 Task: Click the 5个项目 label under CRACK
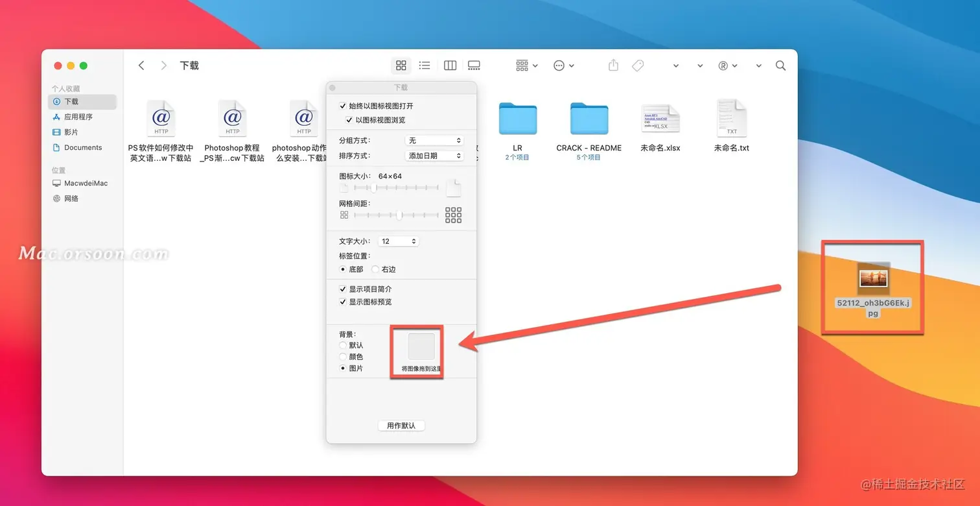[589, 158]
